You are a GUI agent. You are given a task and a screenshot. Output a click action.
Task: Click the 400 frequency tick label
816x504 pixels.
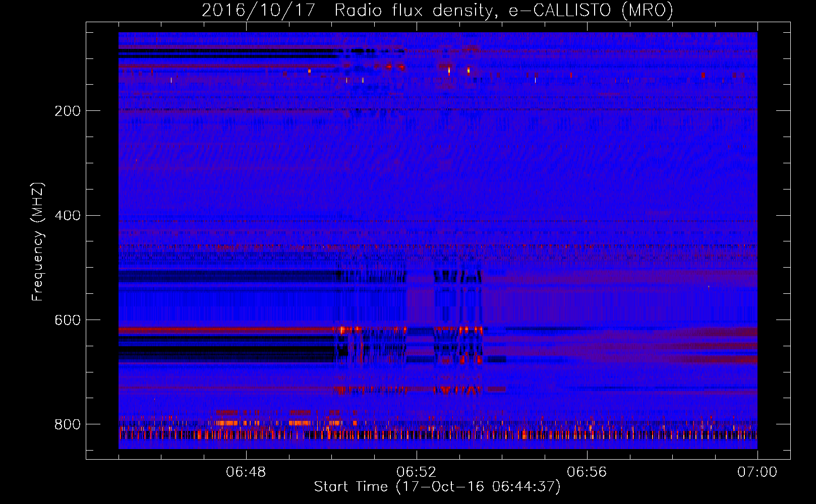(x=68, y=216)
